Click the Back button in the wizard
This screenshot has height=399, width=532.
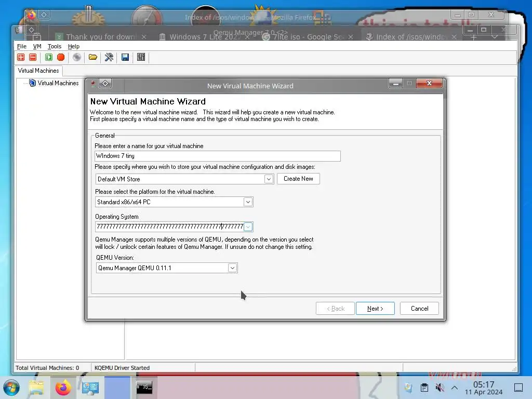click(x=335, y=309)
